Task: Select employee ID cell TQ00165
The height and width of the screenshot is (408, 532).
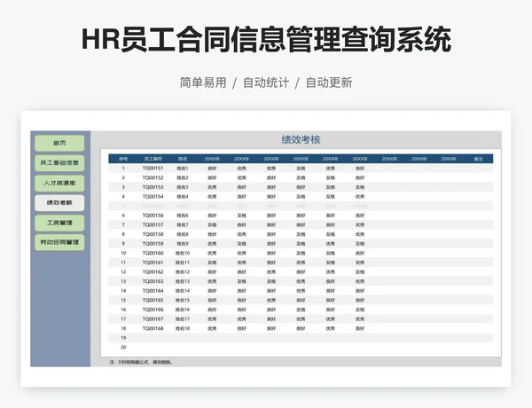Action: click(153, 301)
